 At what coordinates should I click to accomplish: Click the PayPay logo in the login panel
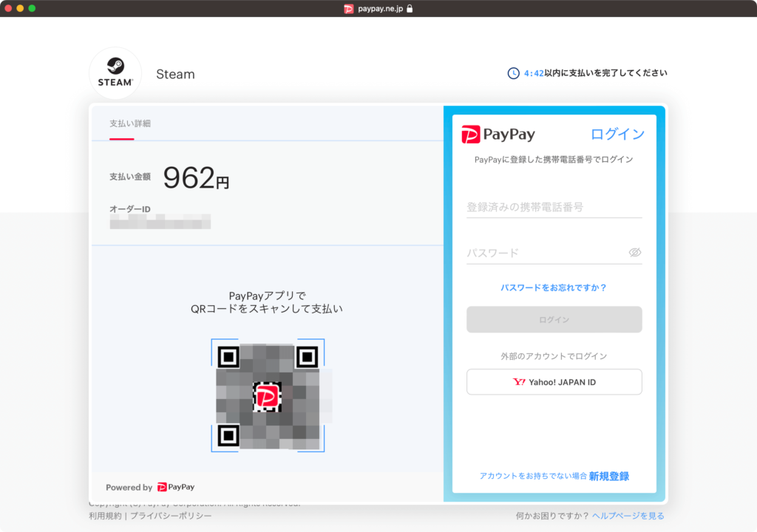point(498,134)
